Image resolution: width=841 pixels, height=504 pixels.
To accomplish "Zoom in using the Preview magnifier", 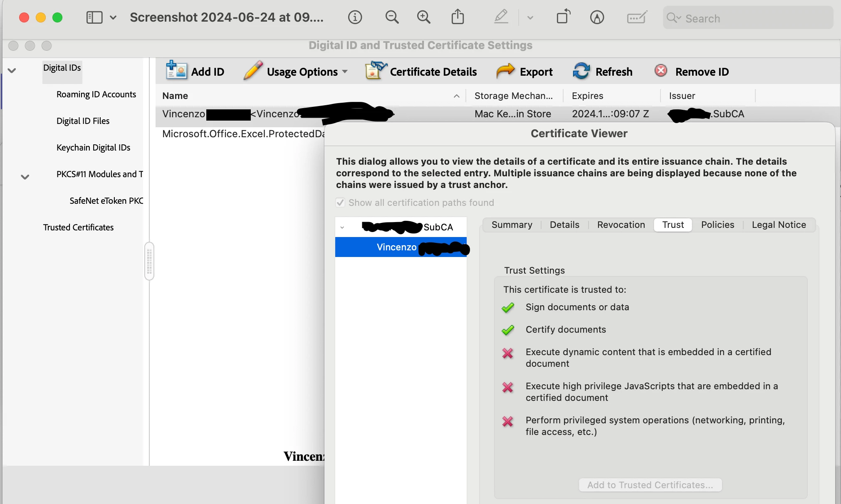I will click(423, 17).
